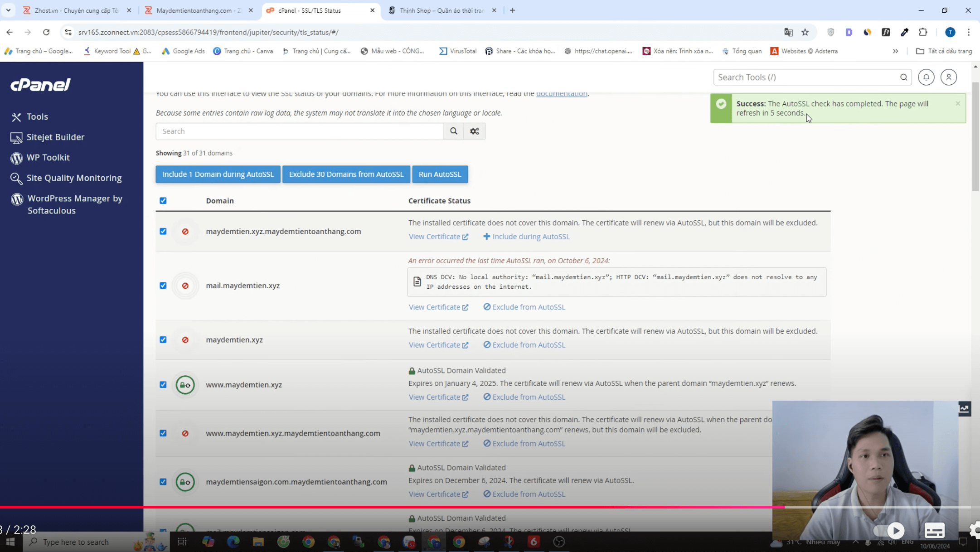
Task: Select the Tools wrench icon in sidebar
Action: (16, 116)
